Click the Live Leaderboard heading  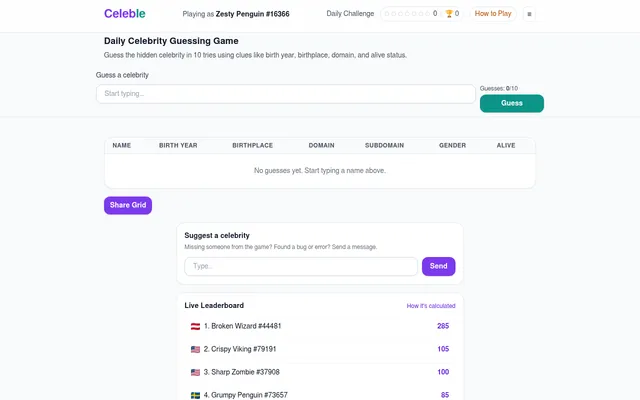click(214, 305)
